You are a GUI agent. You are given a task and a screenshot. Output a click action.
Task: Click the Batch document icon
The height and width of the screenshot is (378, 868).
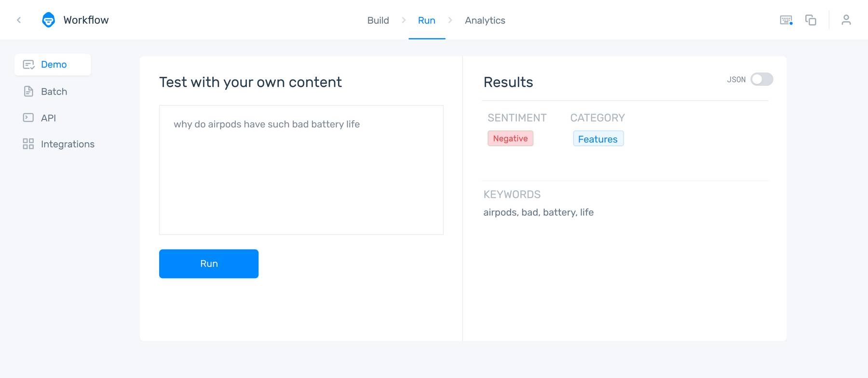28,91
